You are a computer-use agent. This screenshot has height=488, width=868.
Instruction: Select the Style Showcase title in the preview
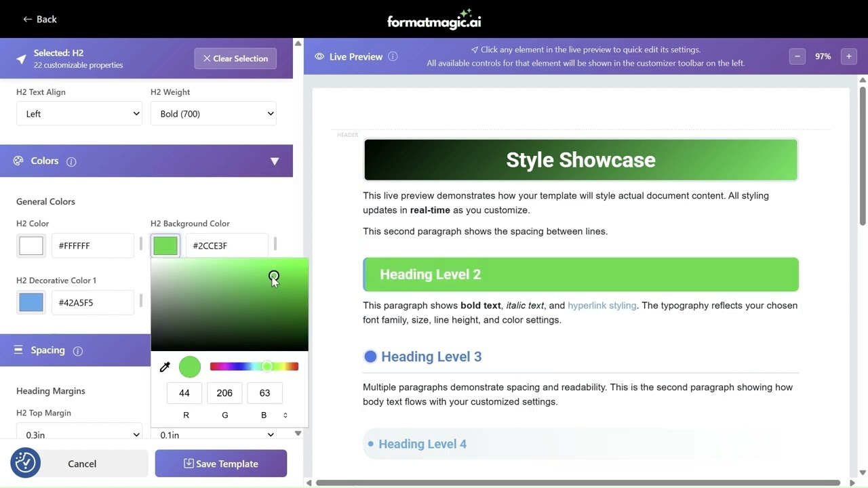580,160
